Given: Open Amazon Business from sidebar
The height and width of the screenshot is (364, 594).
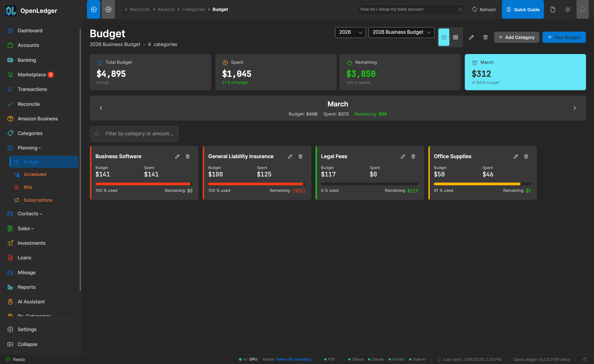Looking at the screenshot, I should click(37, 118).
